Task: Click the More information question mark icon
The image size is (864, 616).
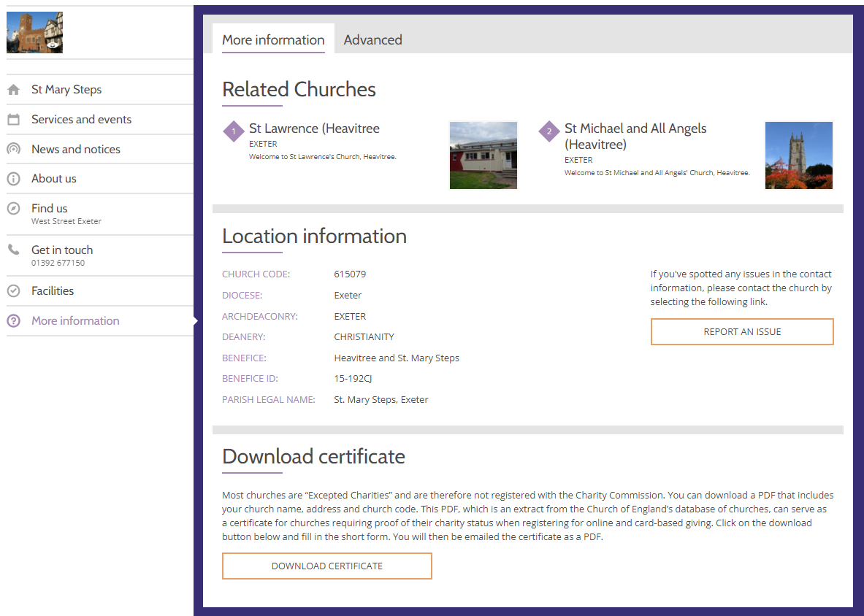Action: click(13, 320)
